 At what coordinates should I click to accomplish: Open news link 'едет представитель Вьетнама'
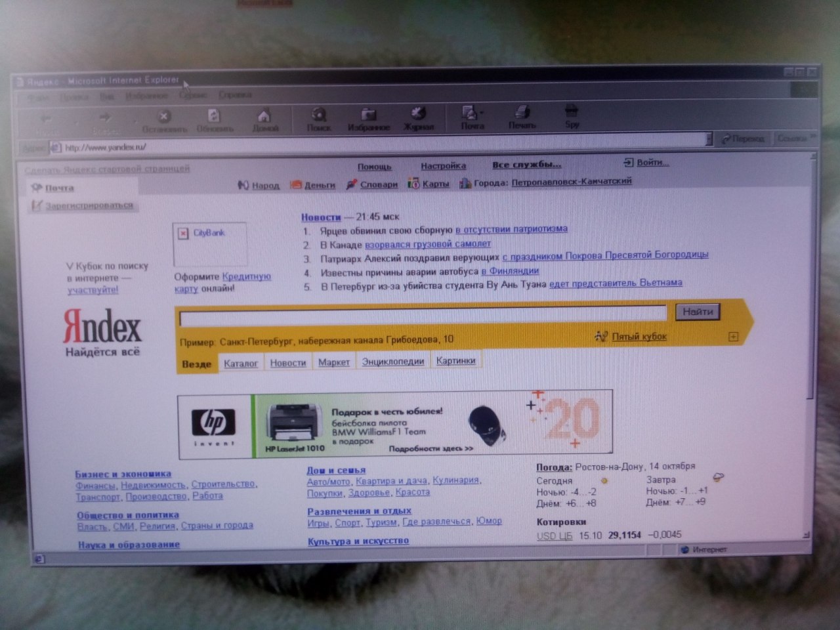(616, 283)
